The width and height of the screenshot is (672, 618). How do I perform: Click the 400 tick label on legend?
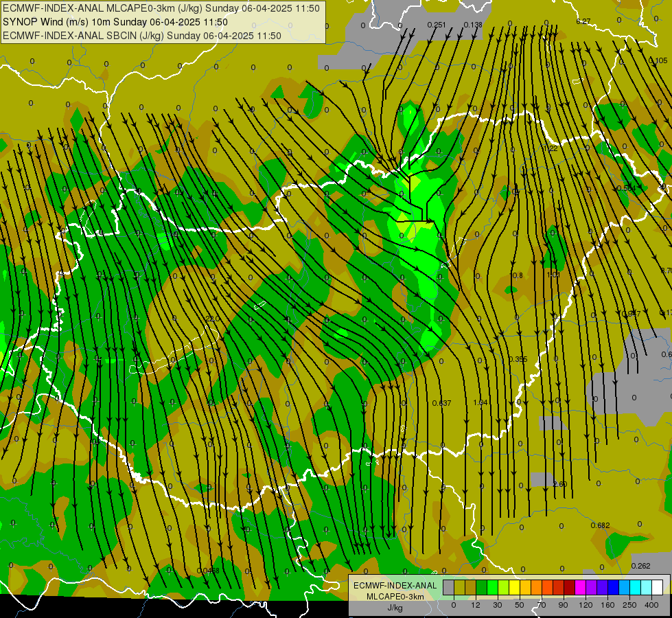click(x=651, y=605)
